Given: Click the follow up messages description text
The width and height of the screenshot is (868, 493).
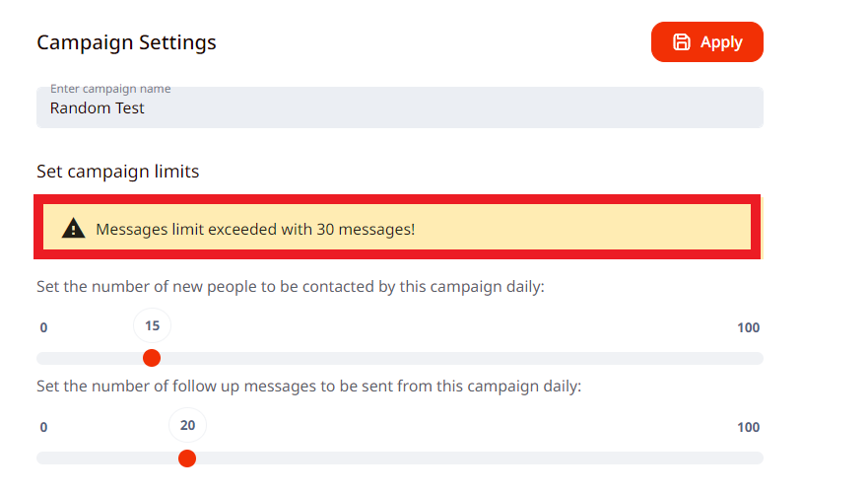Looking at the screenshot, I should coord(308,387).
